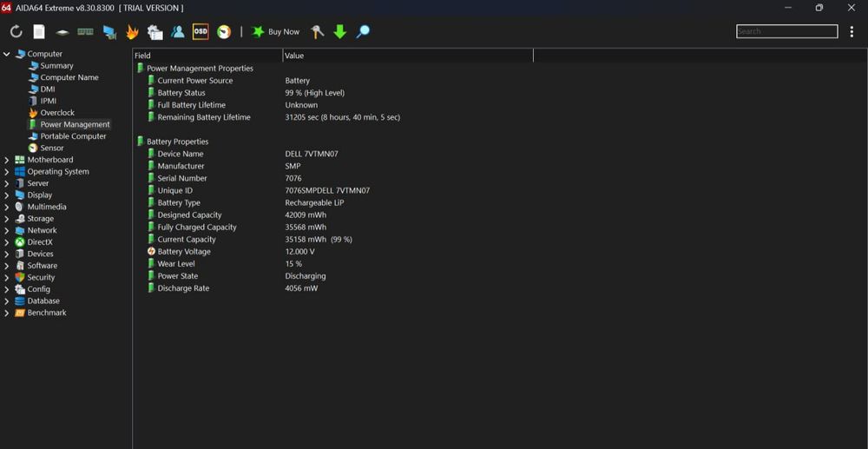Collapse the Computer tree node

click(x=7, y=54)
